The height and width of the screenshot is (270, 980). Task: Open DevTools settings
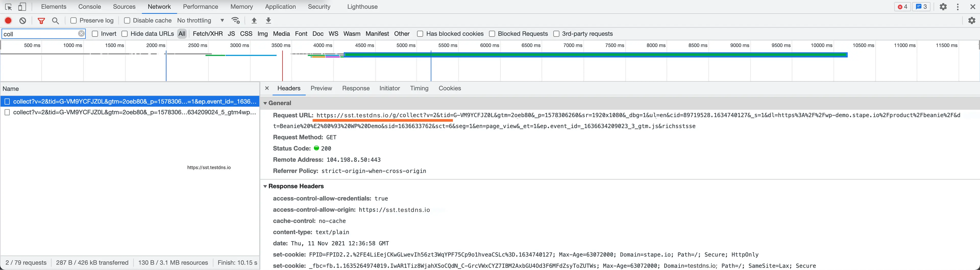click(944, 6)
